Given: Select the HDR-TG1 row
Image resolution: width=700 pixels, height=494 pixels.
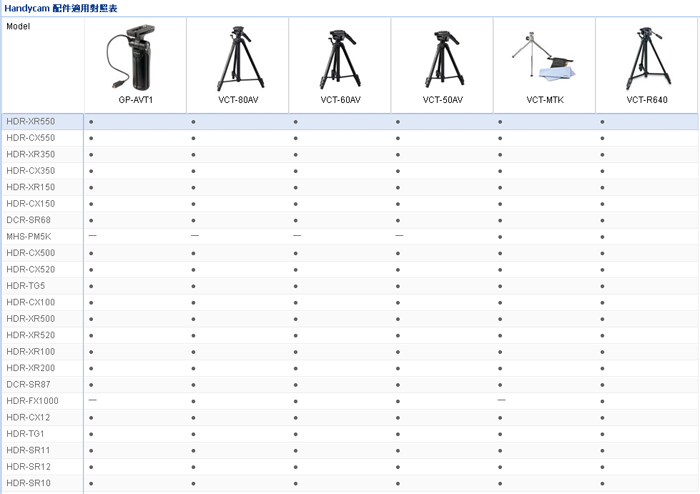Looking at the screenshot, I should pos(350,434).
